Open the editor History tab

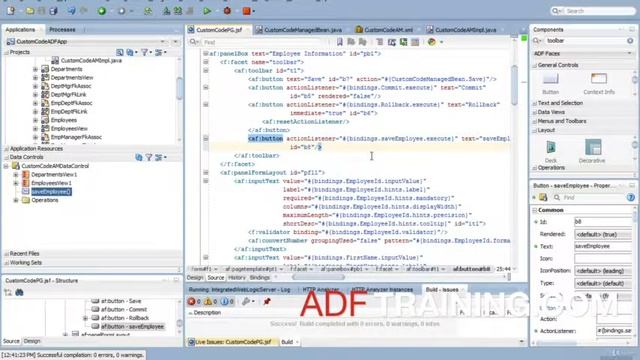[236, 278]
